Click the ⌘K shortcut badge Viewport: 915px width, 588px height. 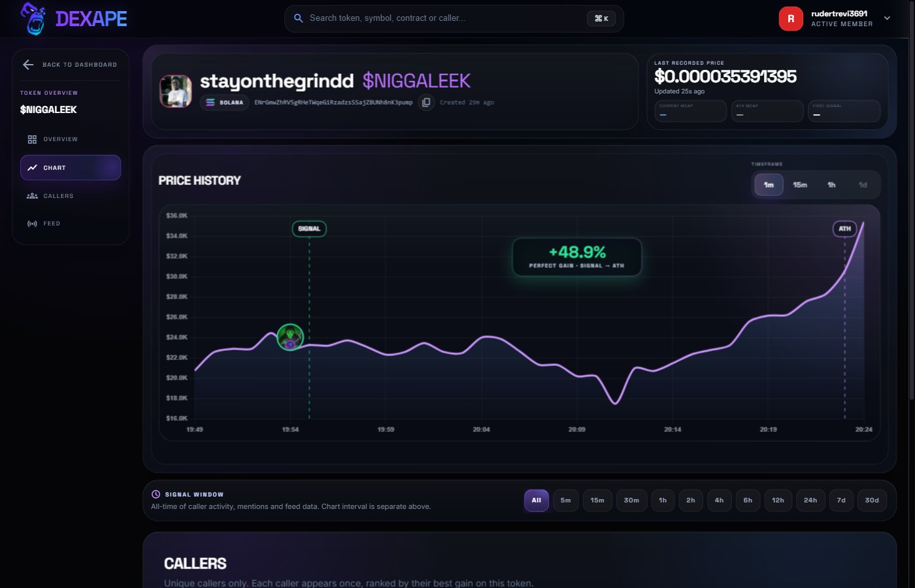click(601, 18)
